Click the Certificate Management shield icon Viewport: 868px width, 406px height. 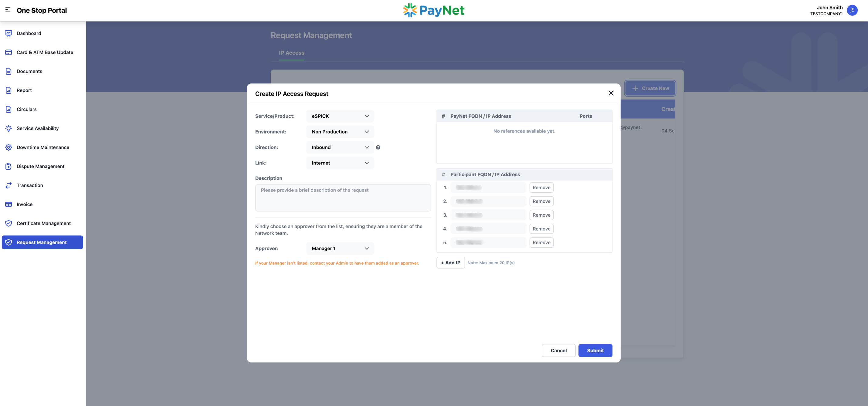pos(8,223)
